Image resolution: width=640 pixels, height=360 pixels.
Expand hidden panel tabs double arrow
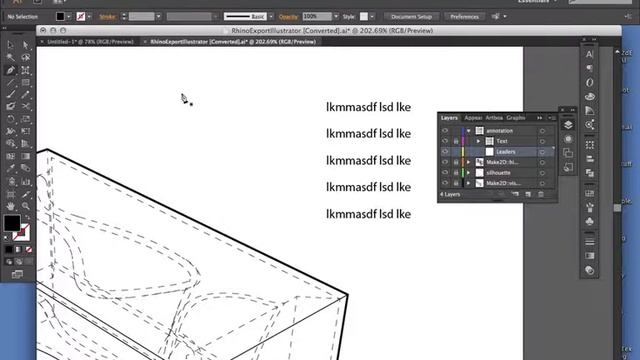[540, 118]
